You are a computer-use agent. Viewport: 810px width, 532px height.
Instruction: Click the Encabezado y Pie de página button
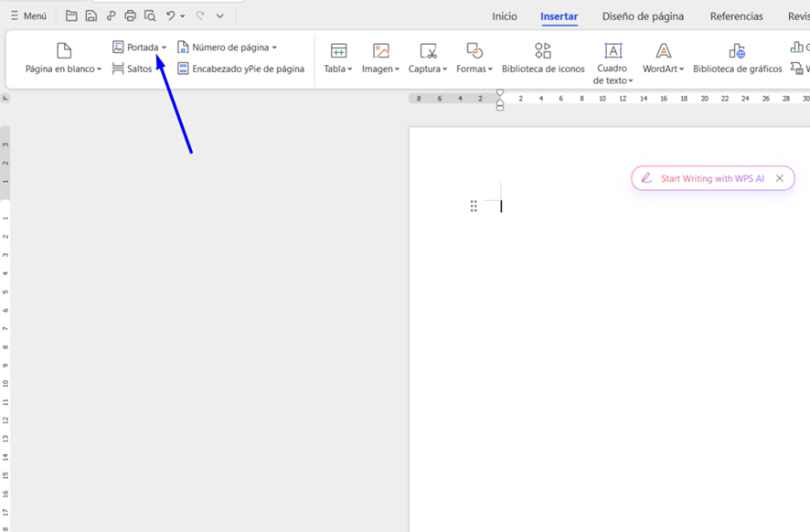241,69
